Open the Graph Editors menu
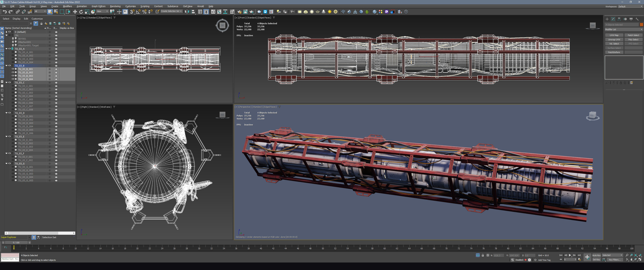Image resolution: width=644 pixels, height=270 pixels. pos(98,6)
